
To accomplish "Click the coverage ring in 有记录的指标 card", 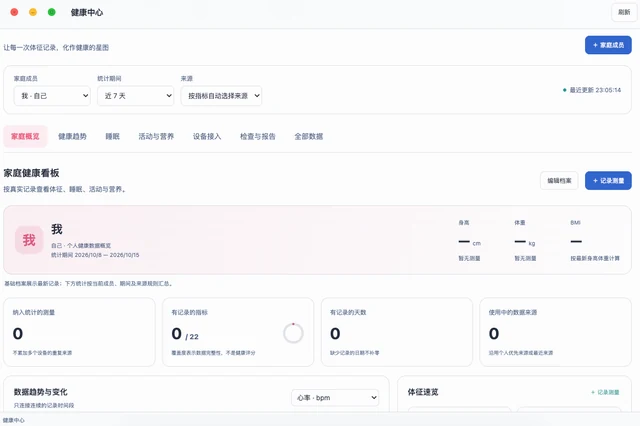I will [x=293, y=333].
